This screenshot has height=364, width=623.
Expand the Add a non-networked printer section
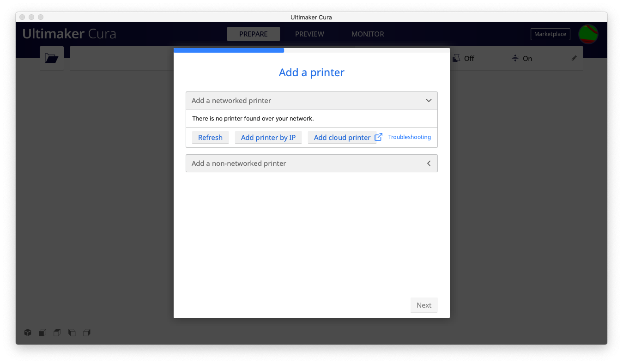tap(312, 163)
